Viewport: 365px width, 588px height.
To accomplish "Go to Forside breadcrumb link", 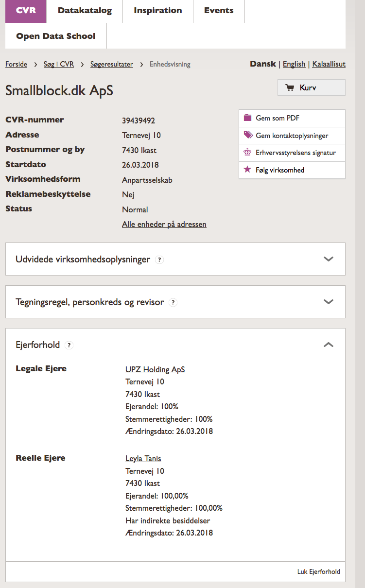I will coord(16,64).
